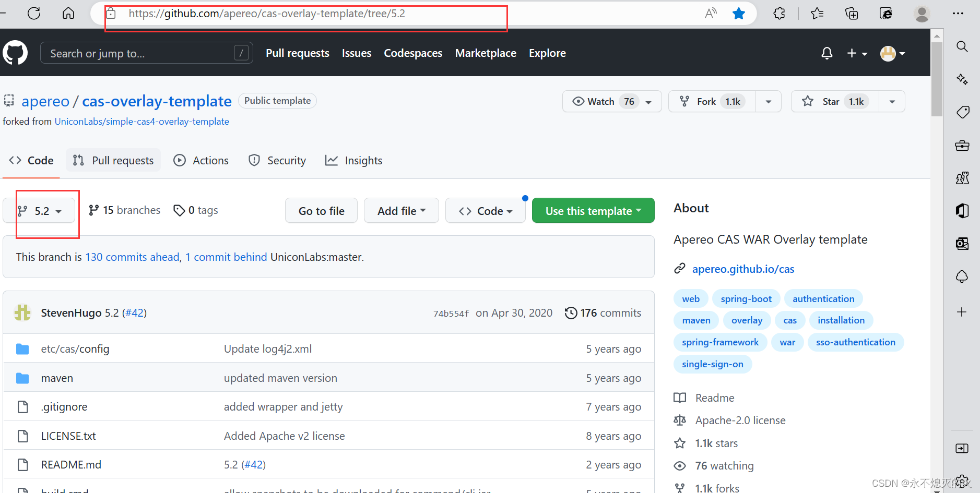This screenshot has width=980, height=493.
Task: Open UniconLabs/simple-cas4-overlay-template link
Action: [x=141, y=121]
